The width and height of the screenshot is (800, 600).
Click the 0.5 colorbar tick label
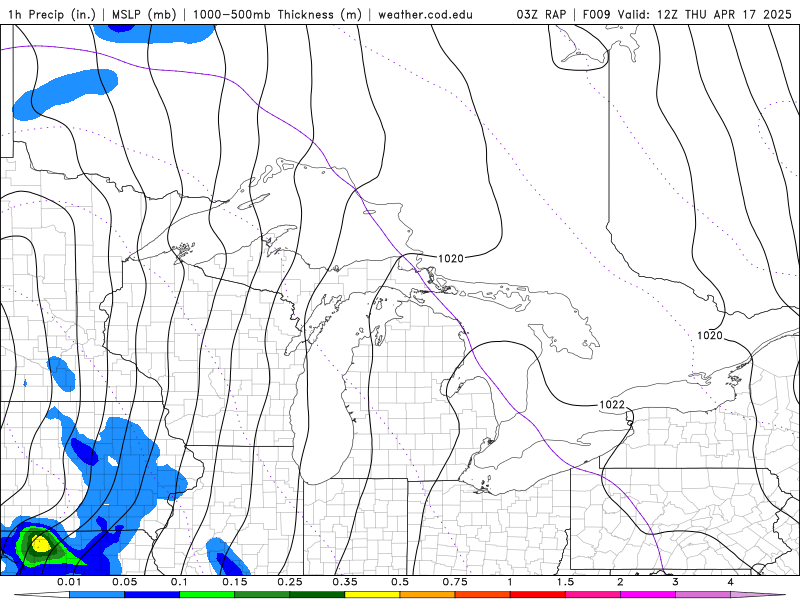tap(400, 582)
